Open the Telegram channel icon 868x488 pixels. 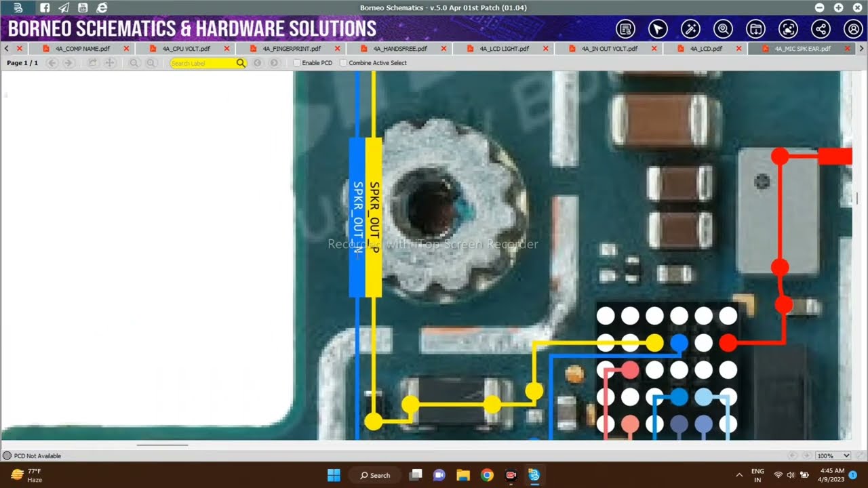[64, 7]
